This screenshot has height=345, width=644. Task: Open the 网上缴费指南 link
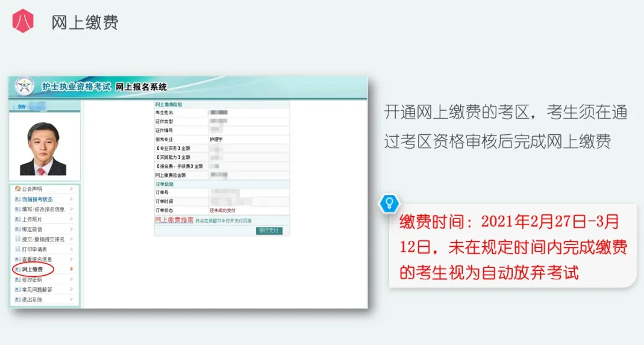pos(174,220)
